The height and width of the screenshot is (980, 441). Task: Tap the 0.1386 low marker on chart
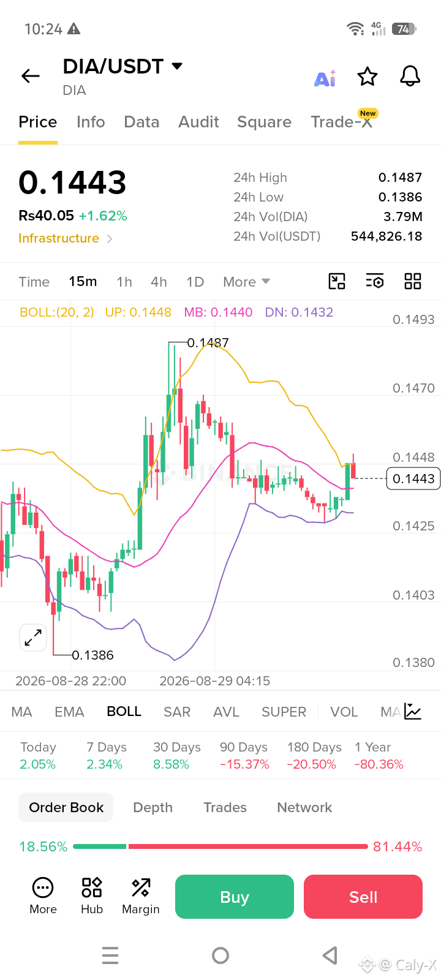(92, 655)
